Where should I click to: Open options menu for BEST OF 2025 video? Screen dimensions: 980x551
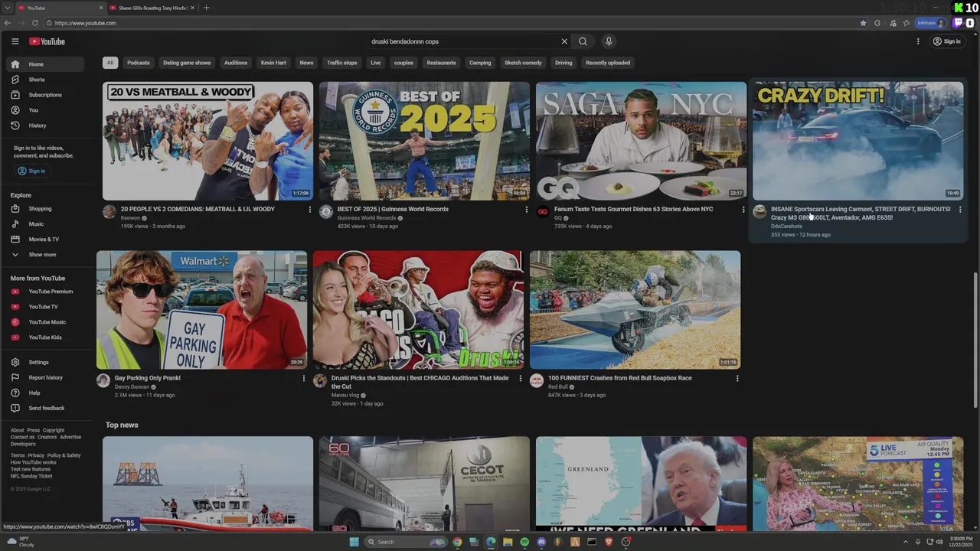[526, 210]
